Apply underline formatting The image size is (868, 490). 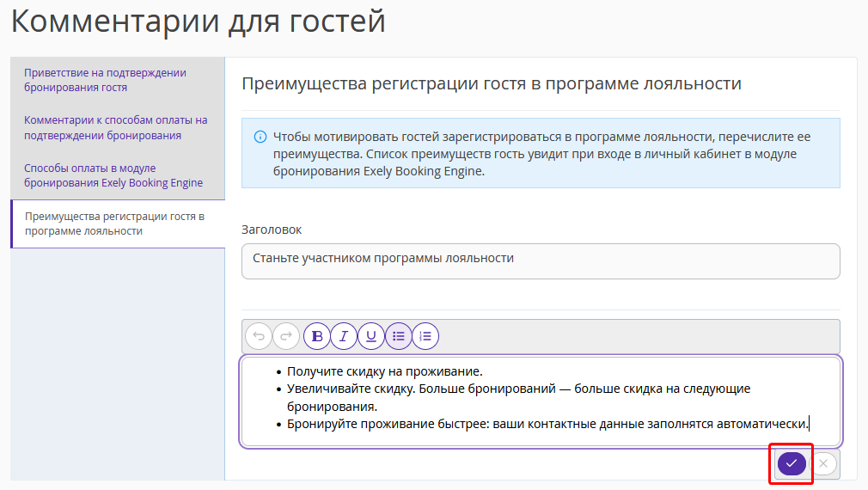[371, 336]
